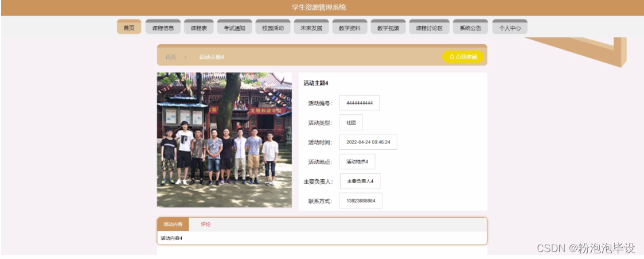Click the 主要负责人: label
This screenshot has height=259, width=644.
click(318, 181)
